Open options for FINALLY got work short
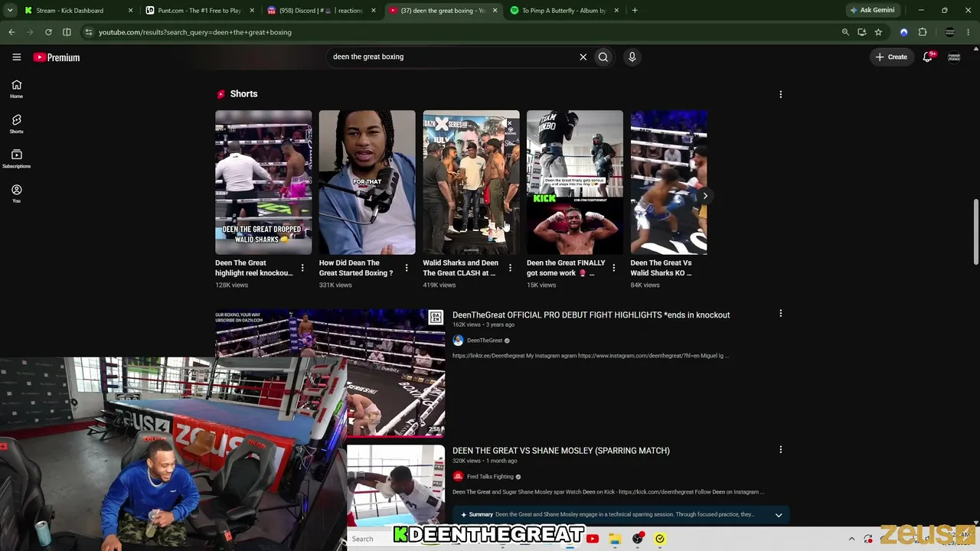The width and height of the screenshot is (980, 551). 613,268
